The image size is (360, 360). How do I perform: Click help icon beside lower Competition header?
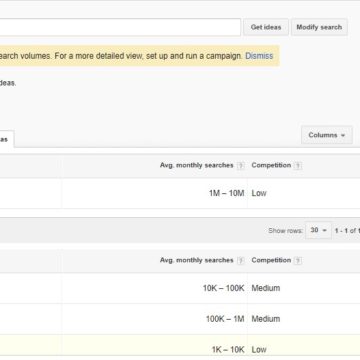298,261
